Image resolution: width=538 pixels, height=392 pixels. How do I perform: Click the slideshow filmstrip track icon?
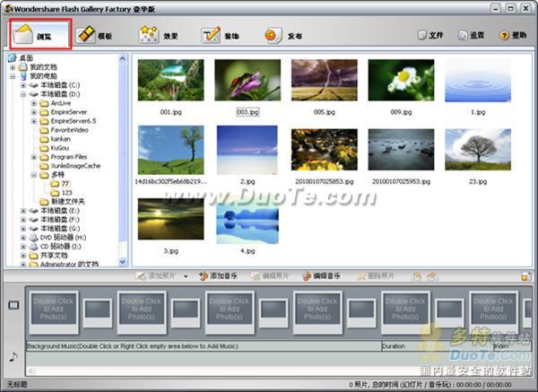(13, 306)
